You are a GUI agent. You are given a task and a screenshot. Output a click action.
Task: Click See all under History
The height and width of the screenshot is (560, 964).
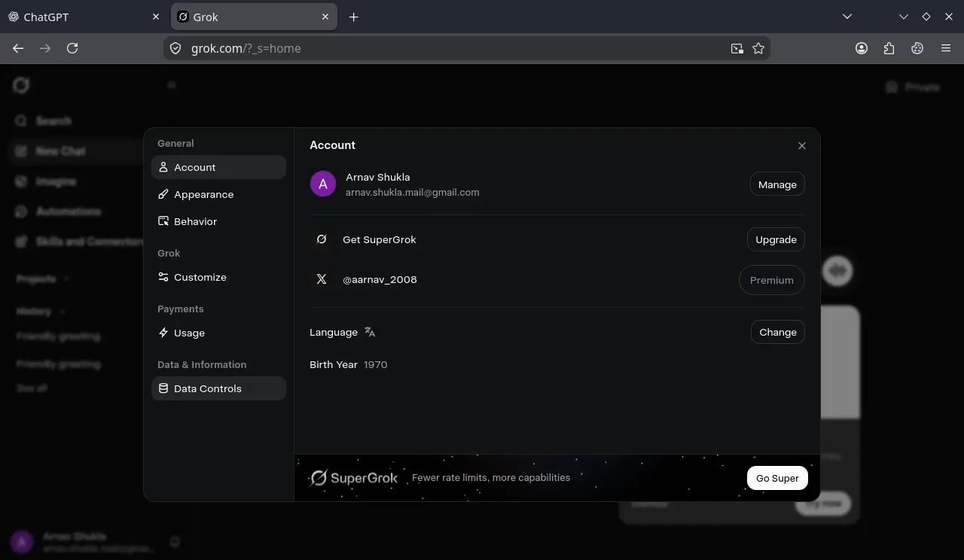coord(32,388)
